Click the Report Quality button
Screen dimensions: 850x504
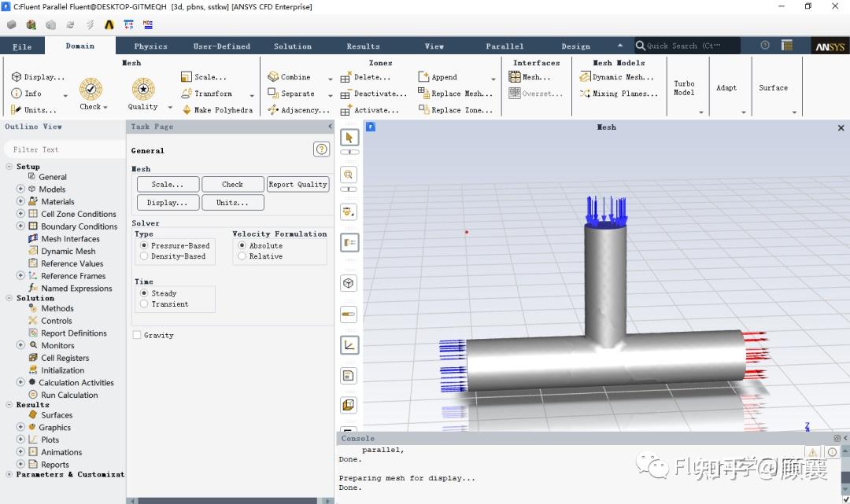pyautogui.click(x=297, y=185)
